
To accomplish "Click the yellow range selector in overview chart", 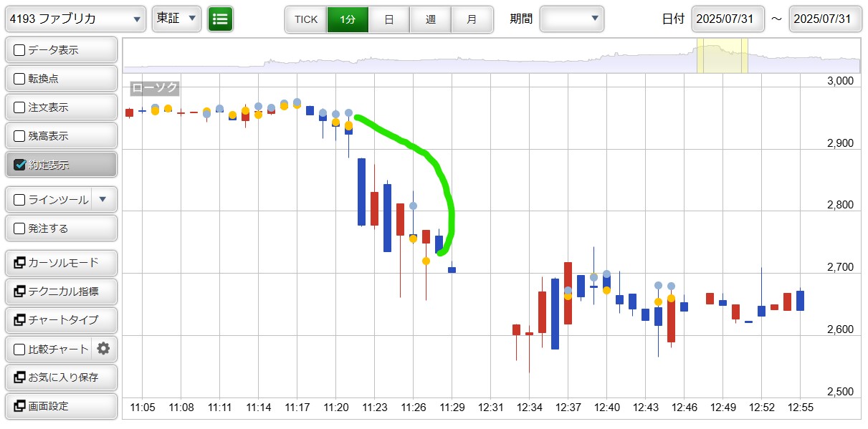I will 722,55.
